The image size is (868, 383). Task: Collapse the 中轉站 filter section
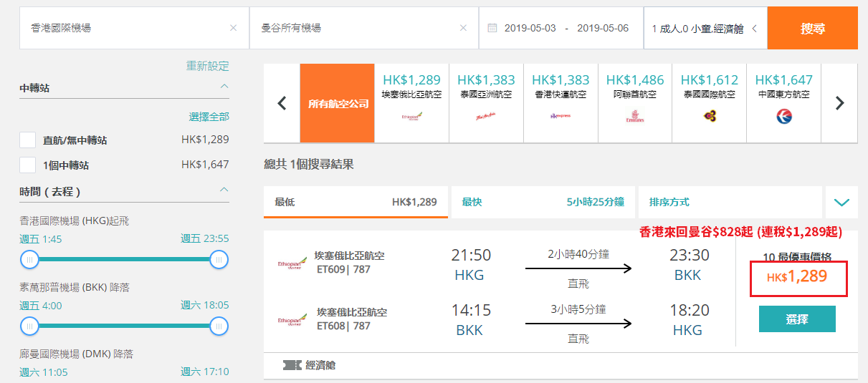pos(224,87)
